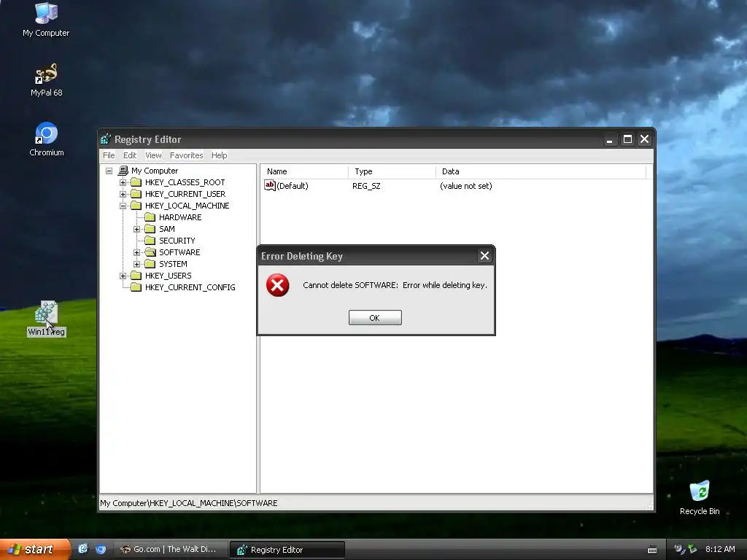Click the first system tray icon
This screenshot has height=560, width=747.
679,549
